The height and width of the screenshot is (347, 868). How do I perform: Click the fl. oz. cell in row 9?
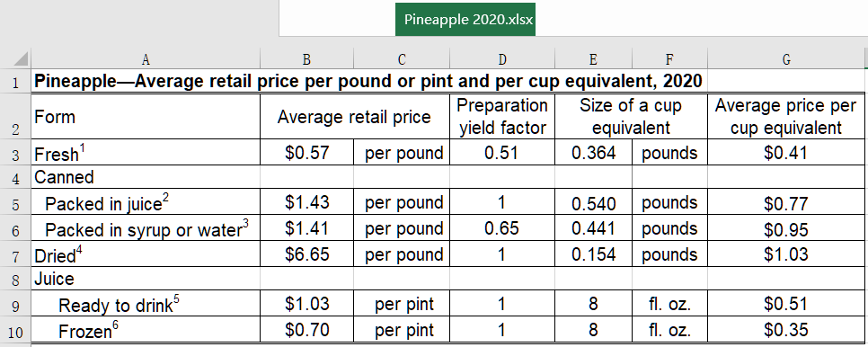tap(669, 304)
